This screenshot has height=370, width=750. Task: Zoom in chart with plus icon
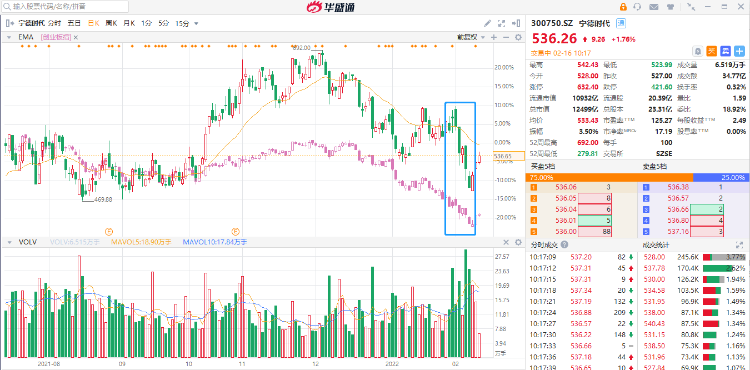coord(494,37)
